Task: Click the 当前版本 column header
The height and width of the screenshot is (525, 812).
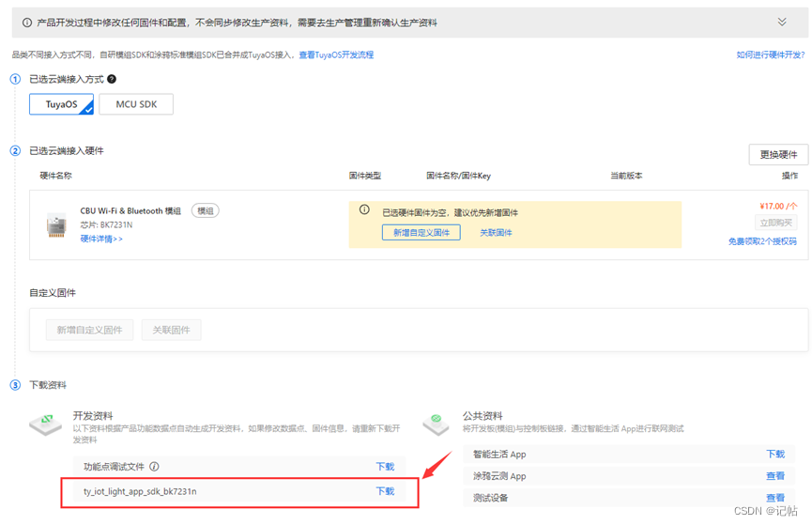Action: [626, 176]
